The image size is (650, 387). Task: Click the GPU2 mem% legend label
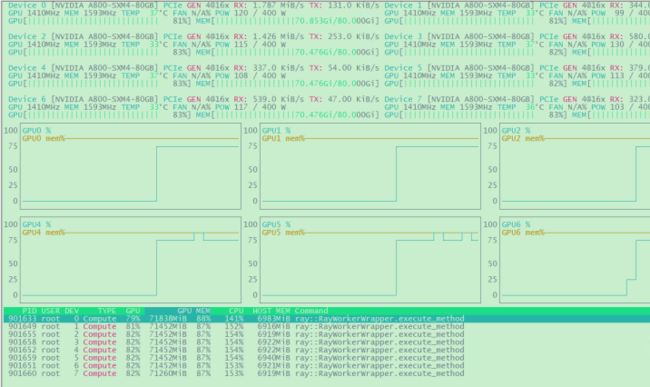[523, 138]
